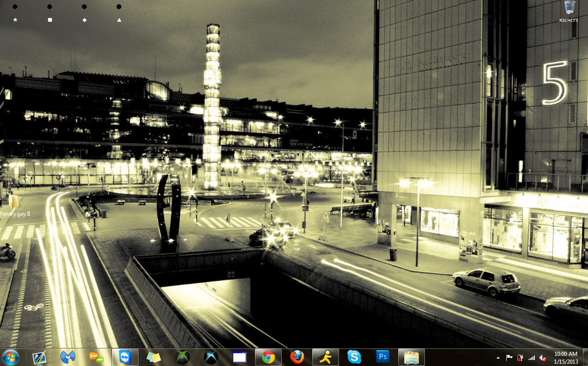Select the Recycle Bin desktop icon
Screen dimensions: 588x366
[569, 12]
